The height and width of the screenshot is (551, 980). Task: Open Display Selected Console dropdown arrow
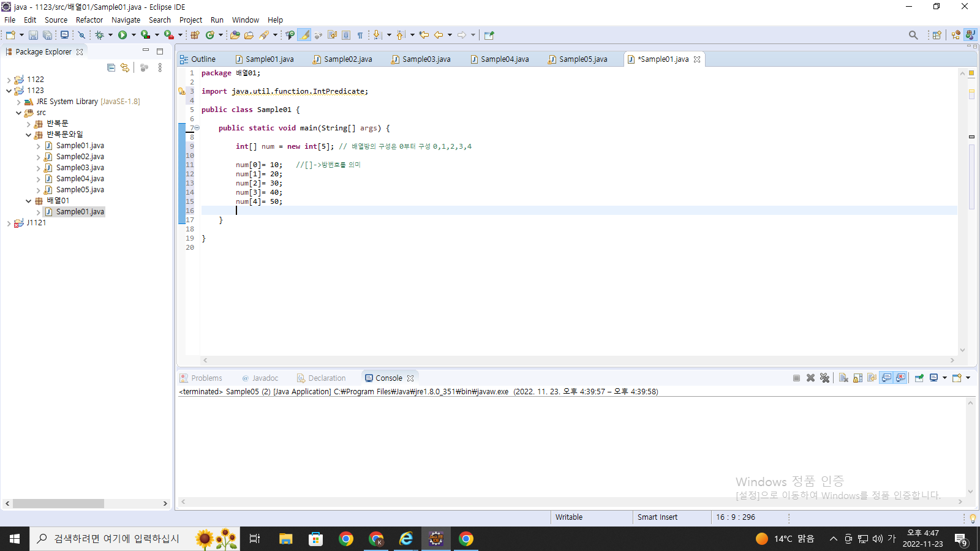944,378
